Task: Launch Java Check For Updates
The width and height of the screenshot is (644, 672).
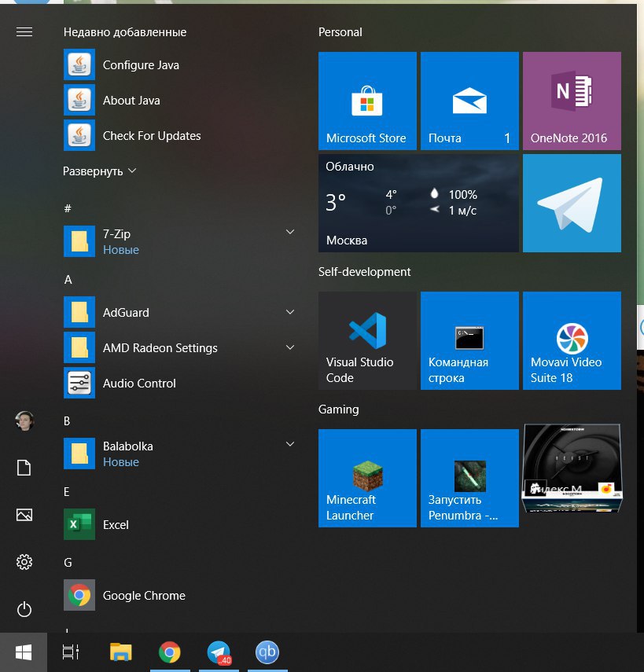Action: tap(180, 135)
